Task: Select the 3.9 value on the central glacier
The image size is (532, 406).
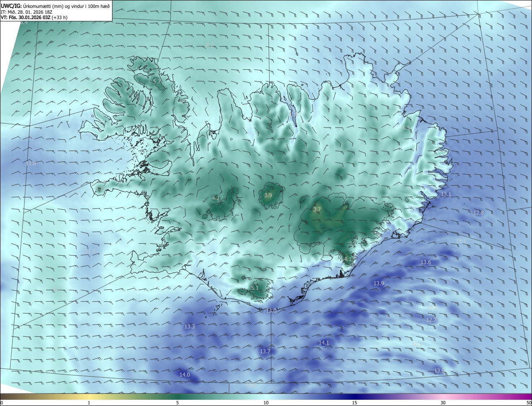Action: [268, 196]
